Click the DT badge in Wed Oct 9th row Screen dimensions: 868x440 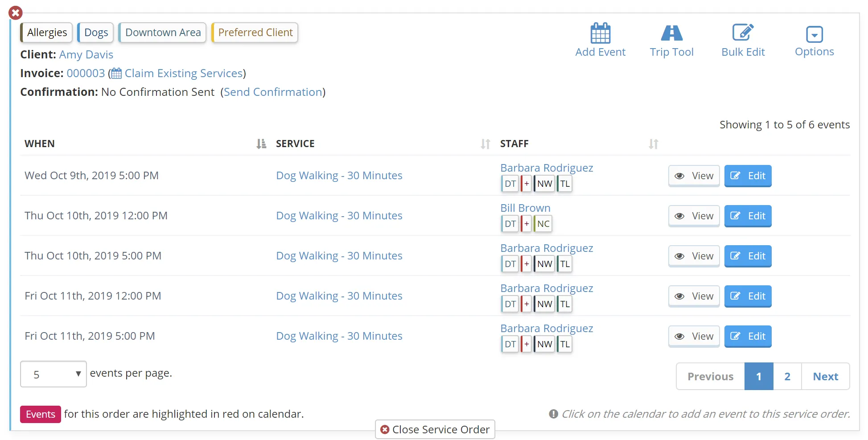click(x=510, y=184)
